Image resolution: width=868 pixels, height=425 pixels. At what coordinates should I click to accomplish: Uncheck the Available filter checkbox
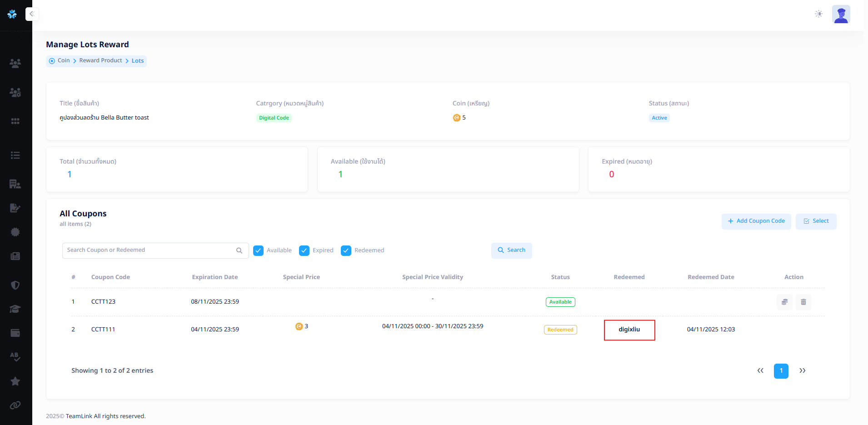(x=258, y=250)
